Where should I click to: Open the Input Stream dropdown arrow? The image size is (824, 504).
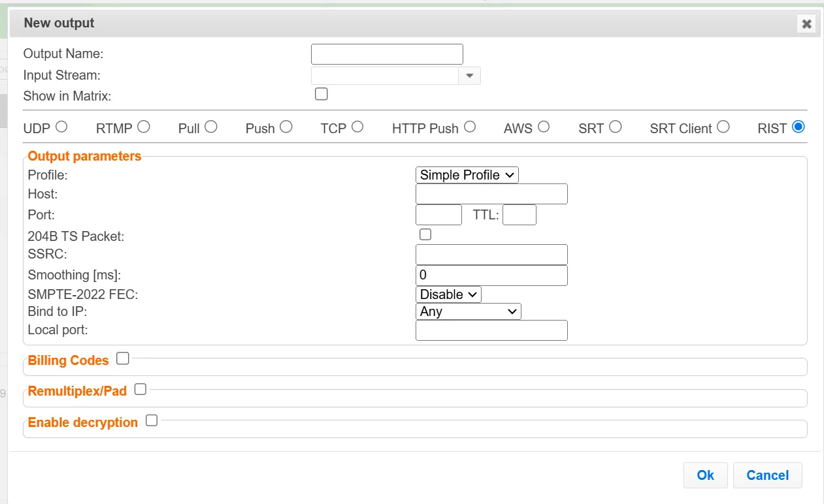(x=469, y=76)
